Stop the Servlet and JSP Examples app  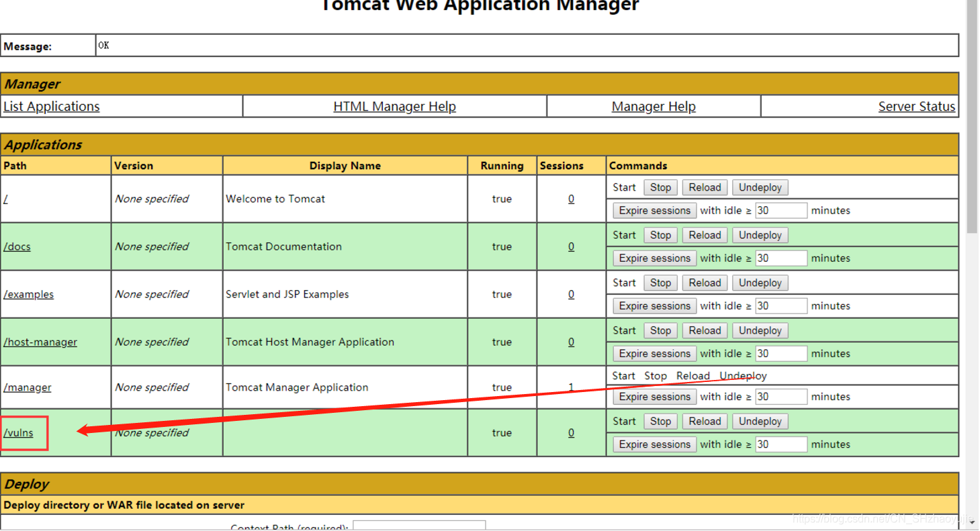click(660, 283)
